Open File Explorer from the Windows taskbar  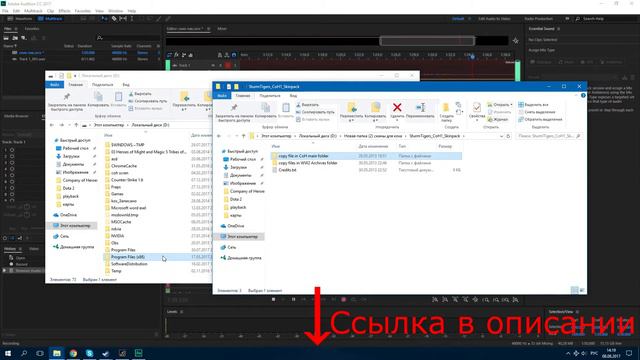coord(57,353)
